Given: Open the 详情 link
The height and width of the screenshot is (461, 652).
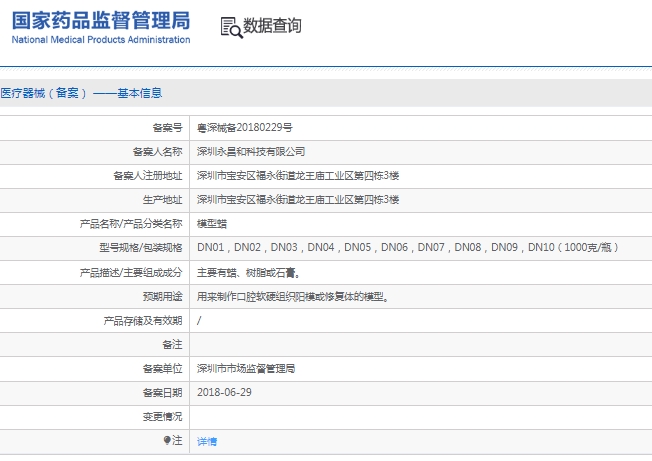Looking at the screenshot, I should pos(207,441).
